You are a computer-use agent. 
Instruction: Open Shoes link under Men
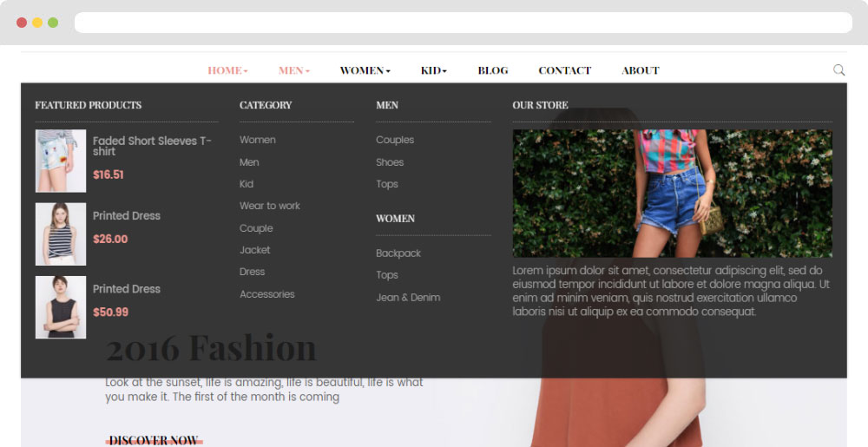(390, 162)
